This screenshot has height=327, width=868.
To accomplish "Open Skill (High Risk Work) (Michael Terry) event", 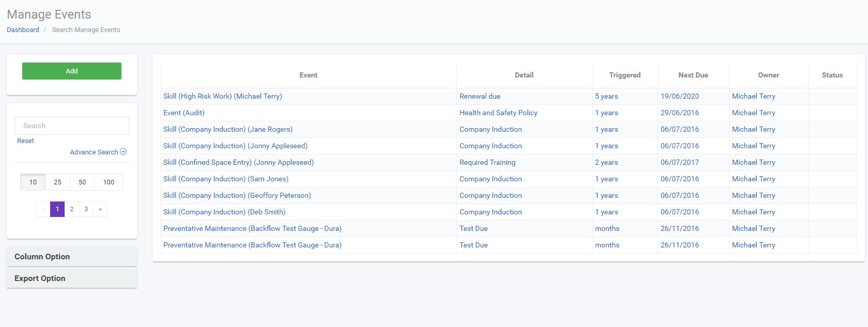I will 223,96.
